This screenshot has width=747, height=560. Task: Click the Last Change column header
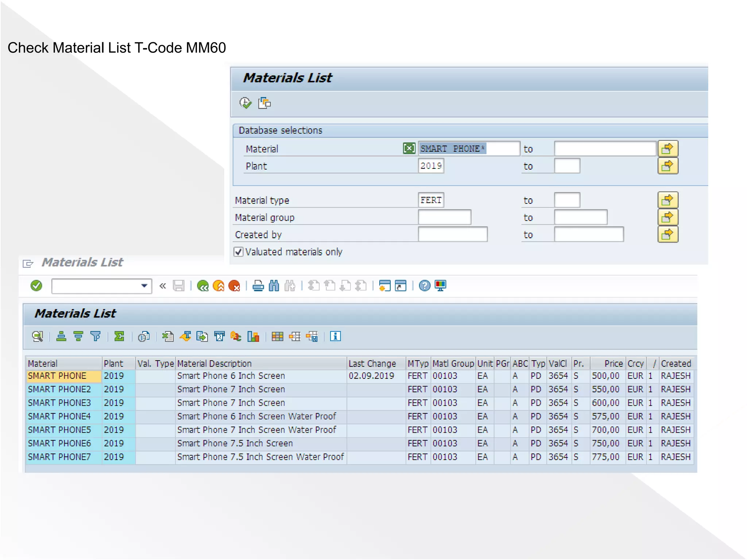click(376, 363)
